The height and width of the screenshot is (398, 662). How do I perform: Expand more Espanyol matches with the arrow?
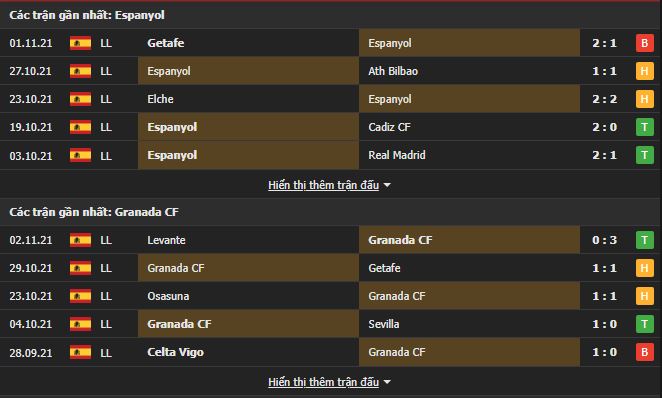pyautogui.click(x=387, y=185)
